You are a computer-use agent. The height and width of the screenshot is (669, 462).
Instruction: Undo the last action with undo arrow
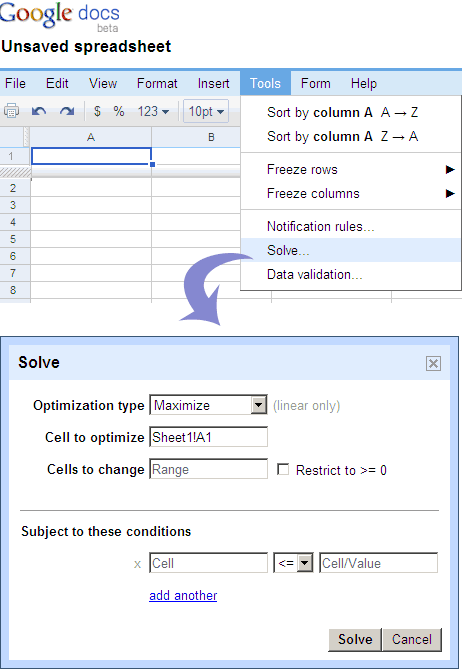(39, 111)
